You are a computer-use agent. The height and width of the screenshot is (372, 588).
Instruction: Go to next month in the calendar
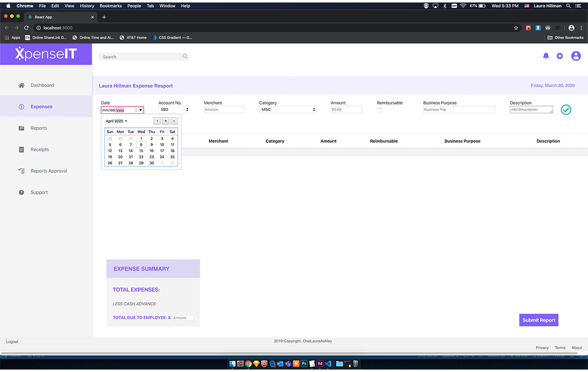[x=174, y=121]
